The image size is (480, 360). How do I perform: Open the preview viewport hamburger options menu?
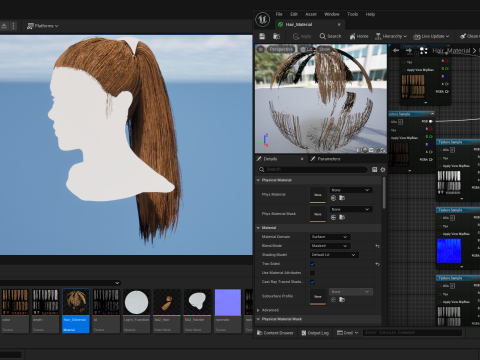[x=261, y=49]
